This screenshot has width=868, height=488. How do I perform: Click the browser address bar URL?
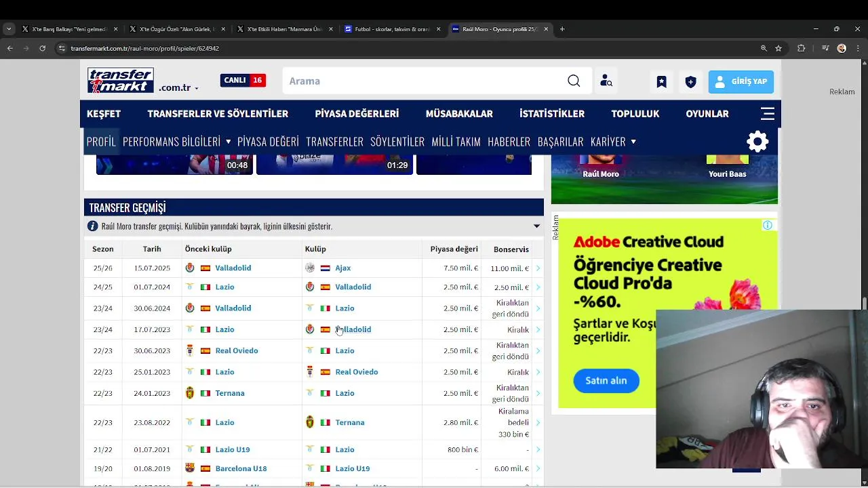pos(144,49)
